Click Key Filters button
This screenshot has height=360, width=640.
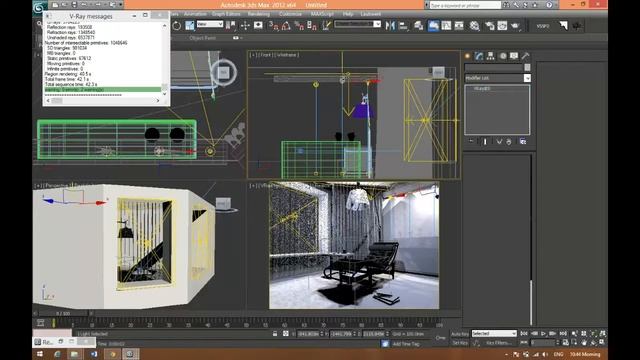tap(498, 343)
